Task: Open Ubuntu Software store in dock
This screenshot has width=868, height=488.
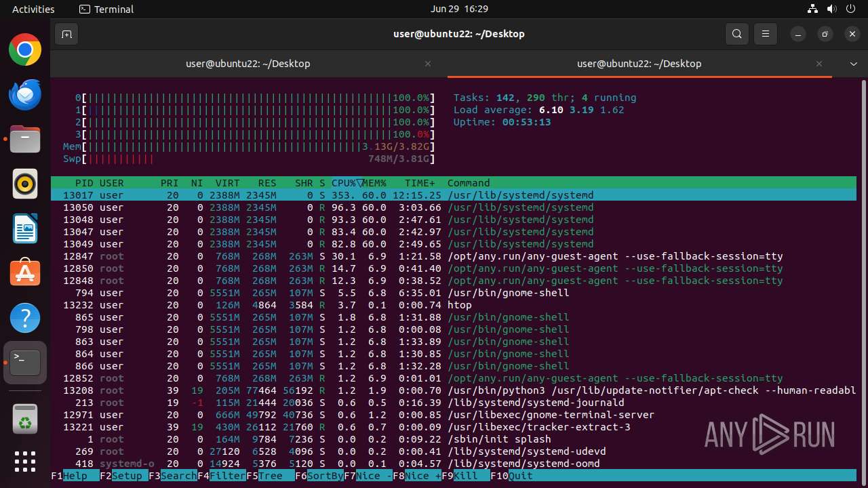Action: [25, 273]
